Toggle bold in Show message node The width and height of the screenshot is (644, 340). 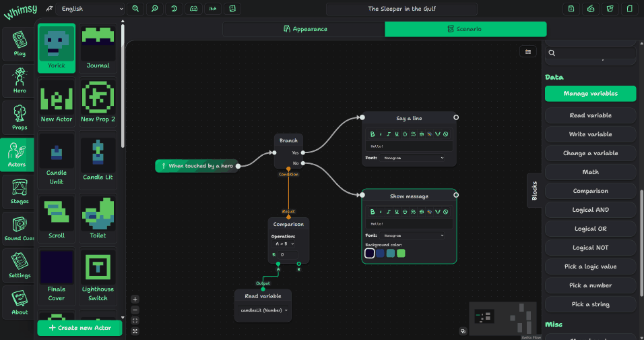(x=373, y=212)
